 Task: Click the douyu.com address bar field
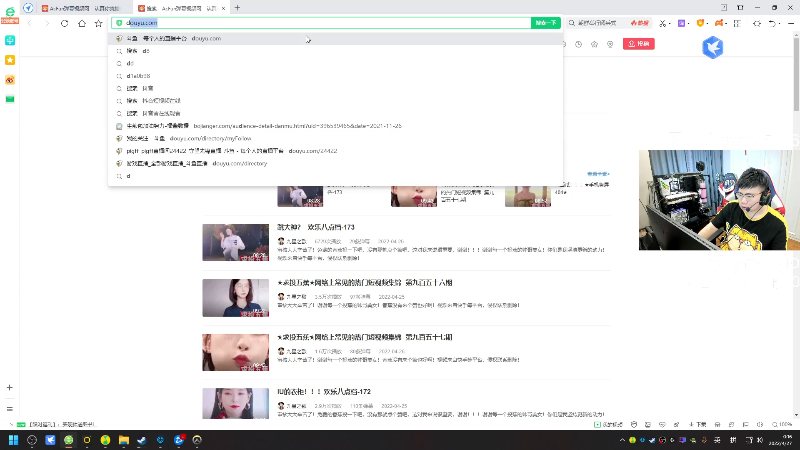tap(321, 23)
